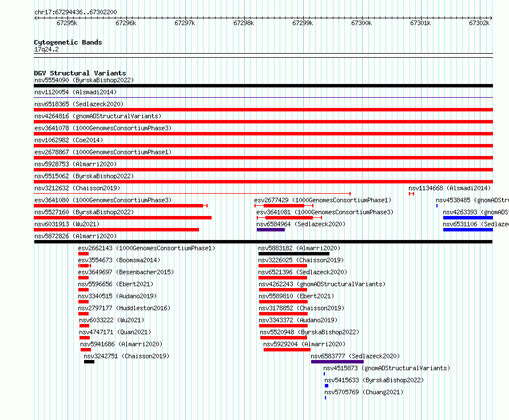
Task: Select nsv4262243 (gnomADStructuralVariants) label
Action: tap(322, 284)
